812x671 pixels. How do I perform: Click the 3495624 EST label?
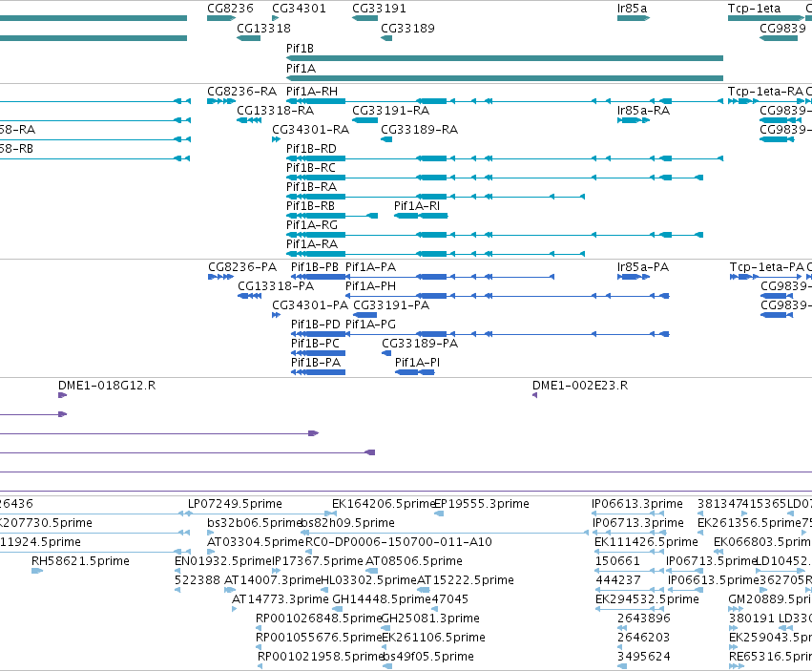click(644, 657)
